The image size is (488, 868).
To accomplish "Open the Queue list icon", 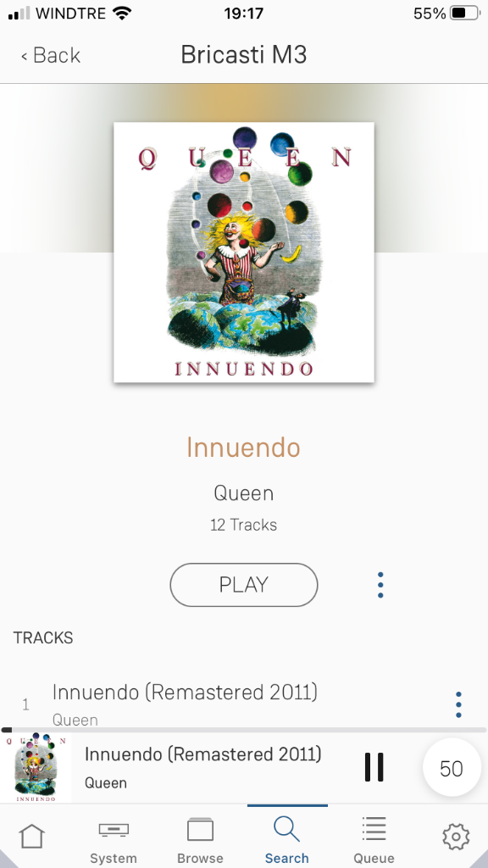I will (x=374, y=829).
